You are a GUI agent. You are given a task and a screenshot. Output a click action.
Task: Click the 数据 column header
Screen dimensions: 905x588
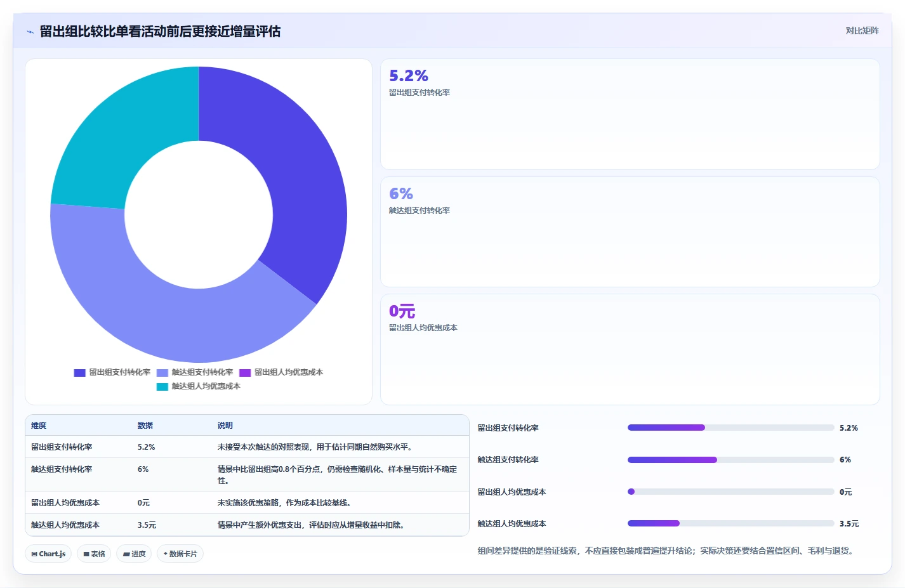[145, 426]
